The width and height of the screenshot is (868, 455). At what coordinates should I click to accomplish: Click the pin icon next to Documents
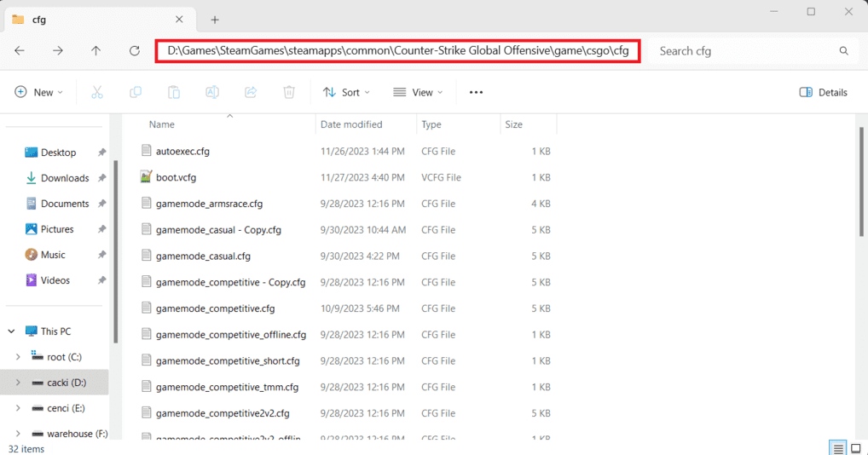[101, 204]
